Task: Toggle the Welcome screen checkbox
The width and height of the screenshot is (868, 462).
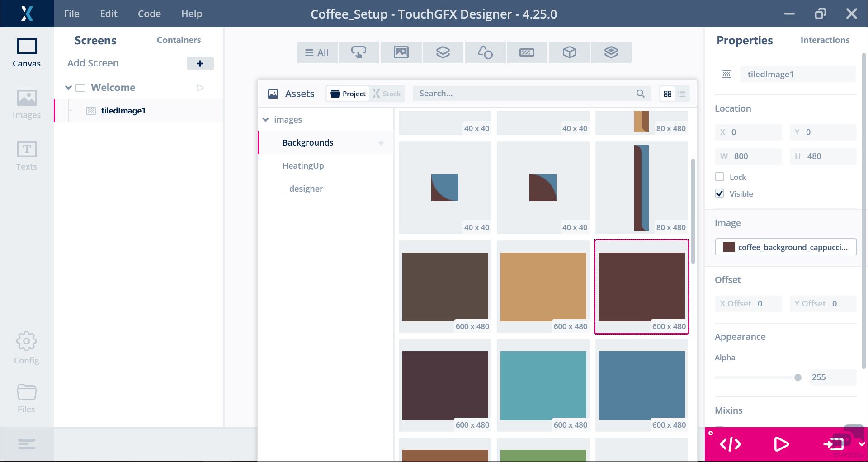Action: click(x=80, y=88)
